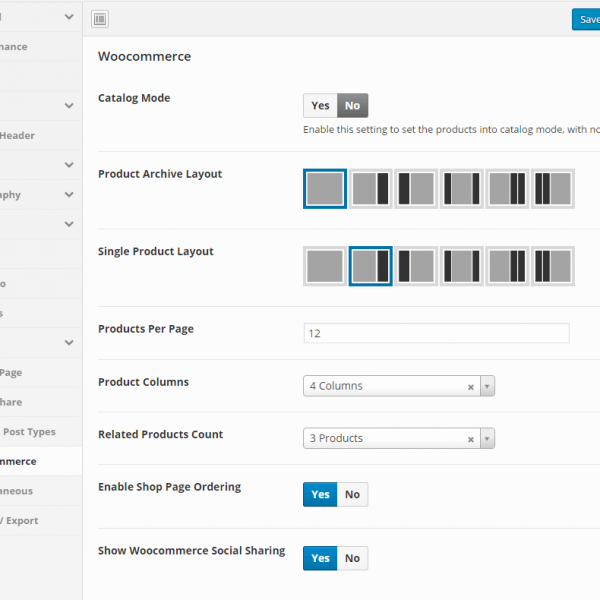Pick dual right sidebars Single Product Layout

507,266
